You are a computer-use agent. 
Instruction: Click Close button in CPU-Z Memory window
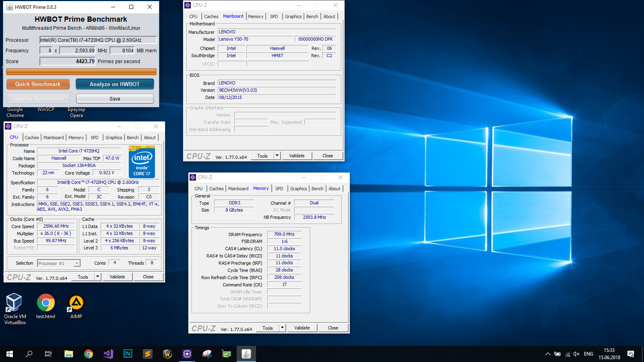tap(333, 328)
